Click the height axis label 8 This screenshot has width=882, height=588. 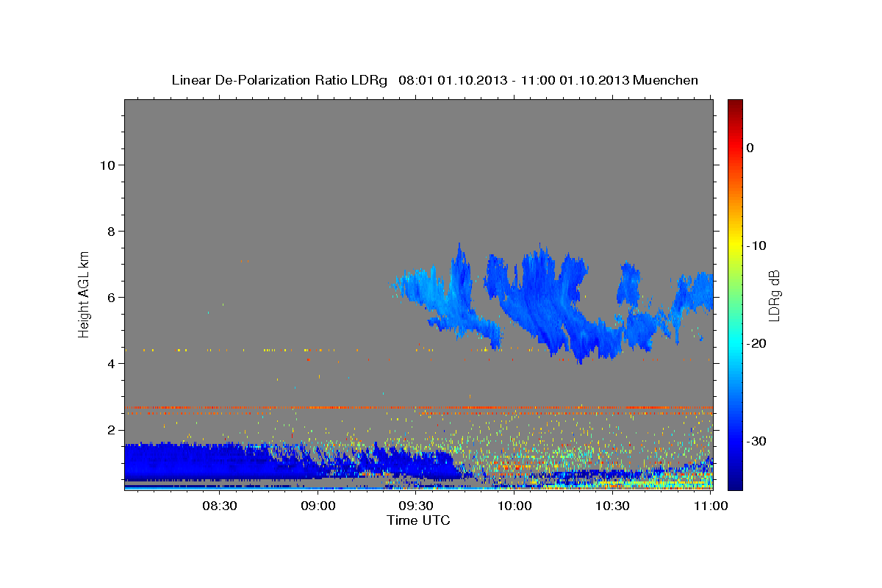[111, 231]
